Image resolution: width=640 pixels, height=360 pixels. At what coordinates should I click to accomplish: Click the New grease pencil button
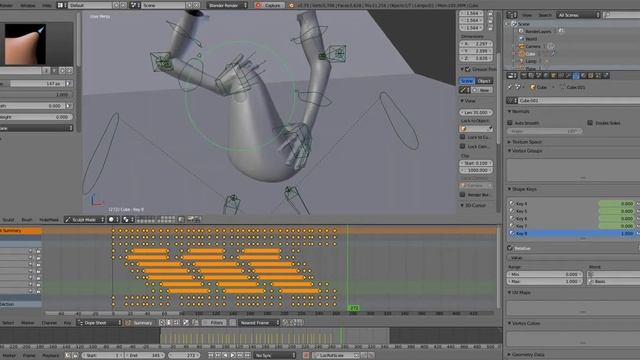(482, 90)
